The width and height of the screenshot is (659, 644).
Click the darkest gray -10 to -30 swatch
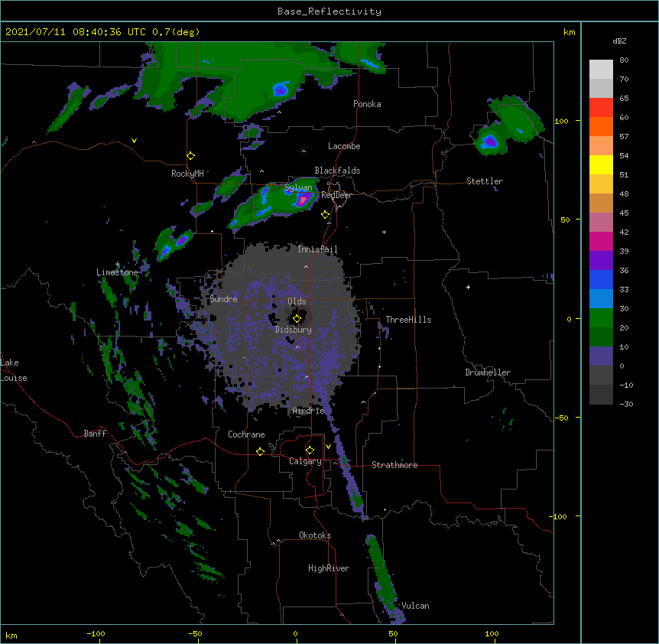[x=601, y=395]
